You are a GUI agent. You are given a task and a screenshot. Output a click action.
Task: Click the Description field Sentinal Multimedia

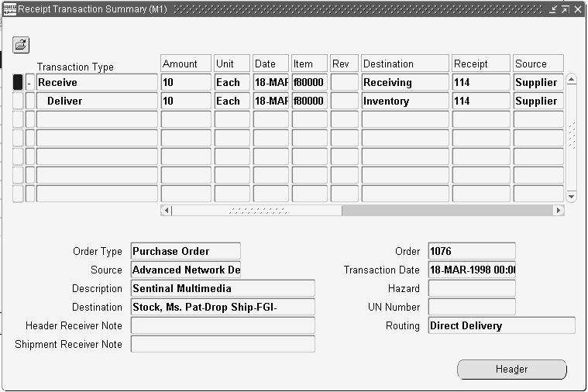point(223,288)
